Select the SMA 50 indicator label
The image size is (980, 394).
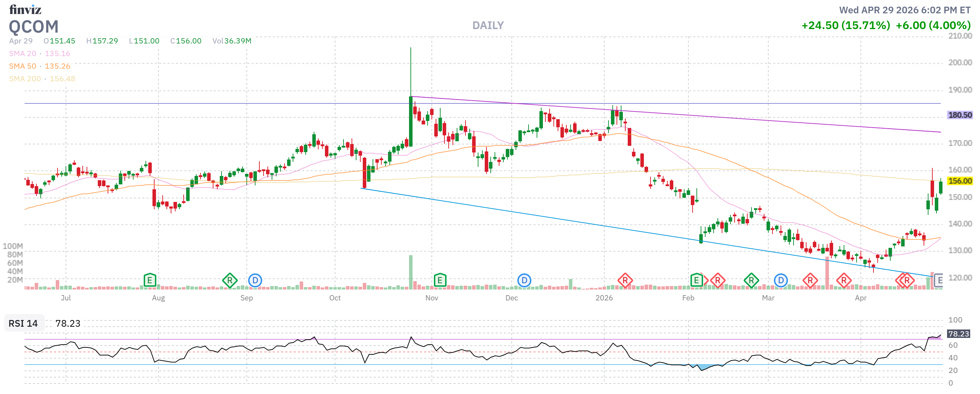tap(22, 66)
